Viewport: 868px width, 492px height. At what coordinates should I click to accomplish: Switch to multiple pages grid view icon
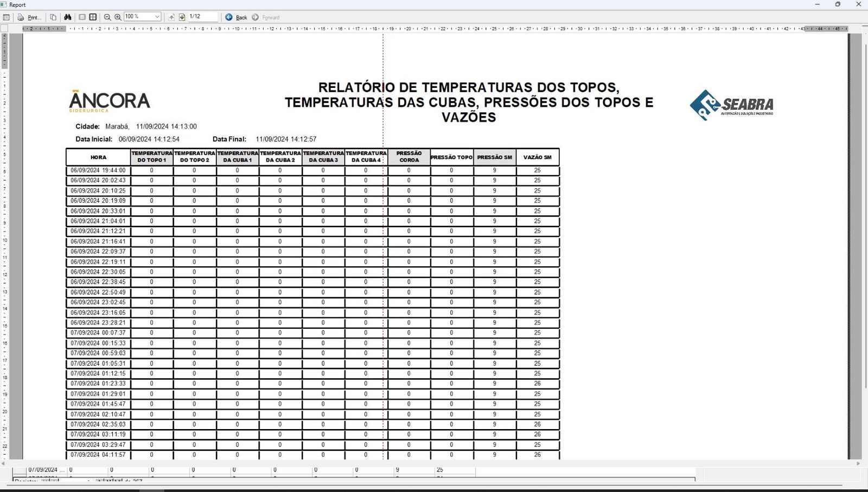point(93,17)
